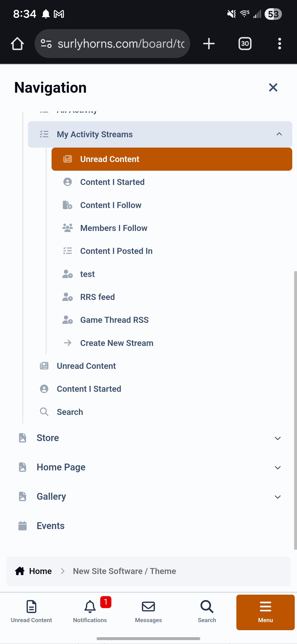Open the tab switcher showing 30 tabs
The image size is (297, 644).
(245, 44)
